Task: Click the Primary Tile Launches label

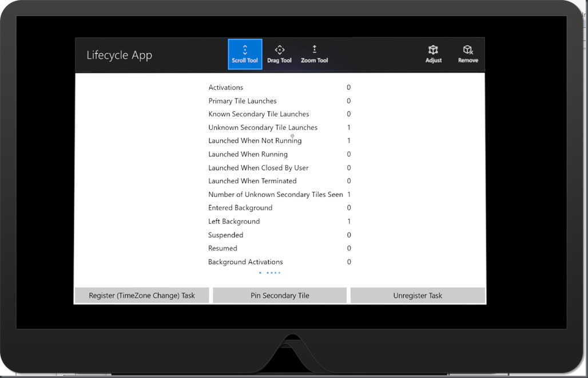Action: [x=243, y=101]
